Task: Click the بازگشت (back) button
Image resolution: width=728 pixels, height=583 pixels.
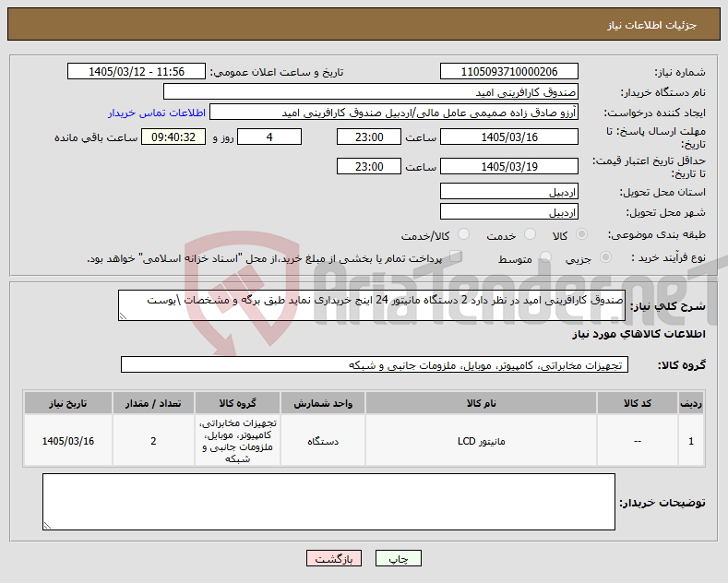Action: (334, 558)
